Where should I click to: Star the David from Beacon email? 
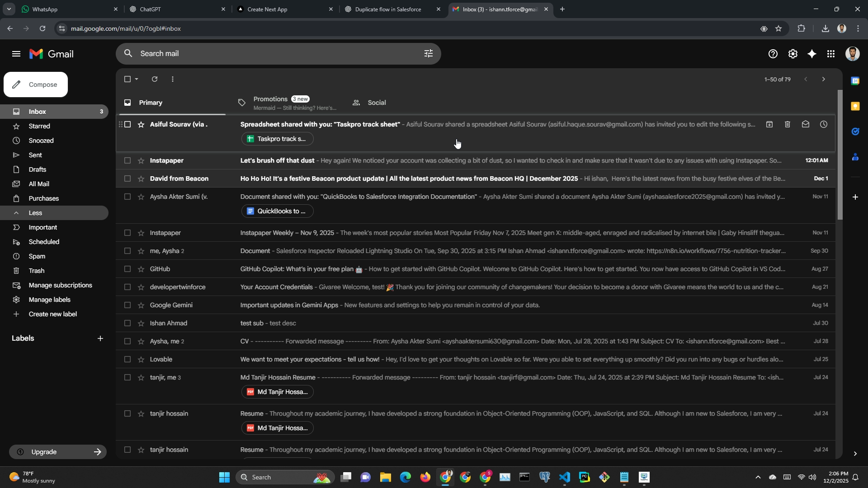coord(141,178)
